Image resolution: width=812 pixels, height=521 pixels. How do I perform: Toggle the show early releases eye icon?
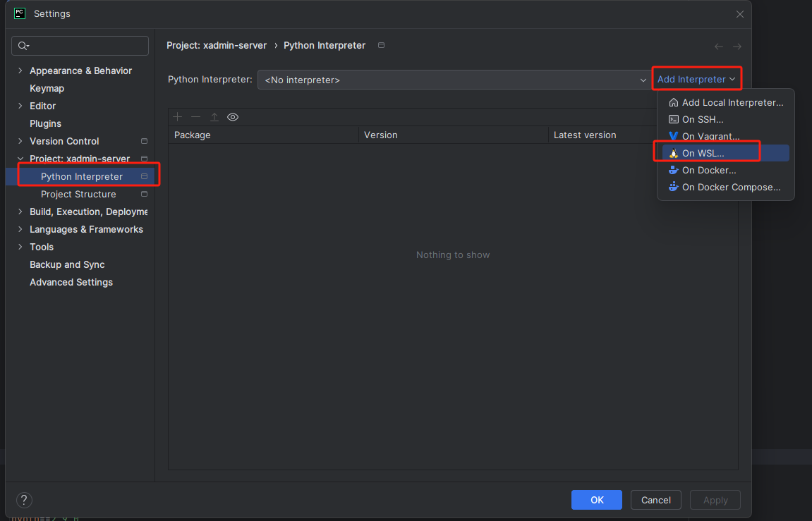point(233,117)
